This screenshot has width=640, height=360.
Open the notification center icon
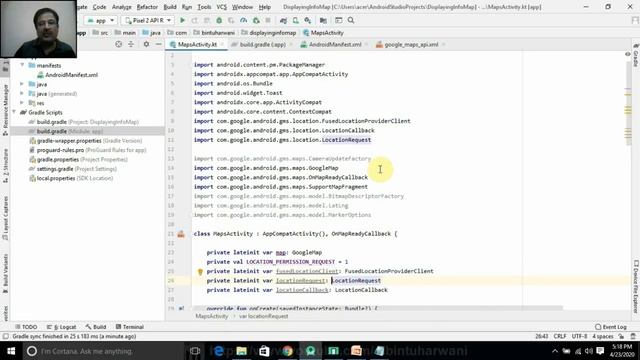click(x=600, y=351)
